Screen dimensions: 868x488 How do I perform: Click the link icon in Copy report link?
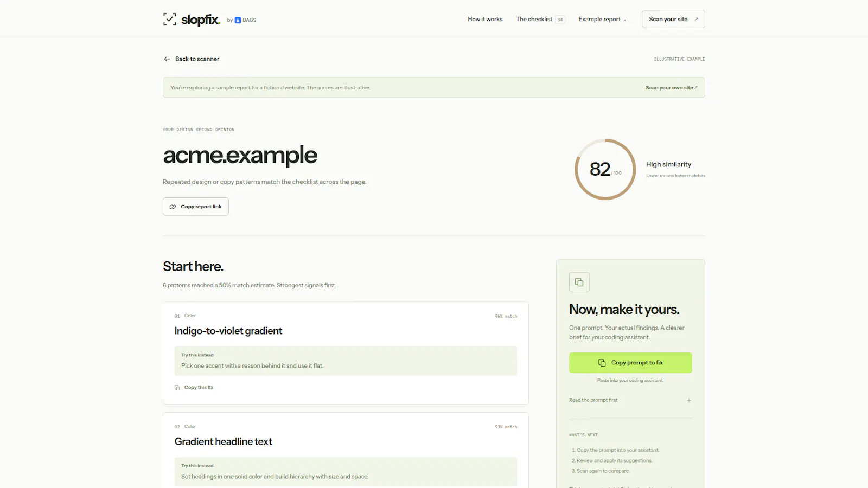click(173, 207)
